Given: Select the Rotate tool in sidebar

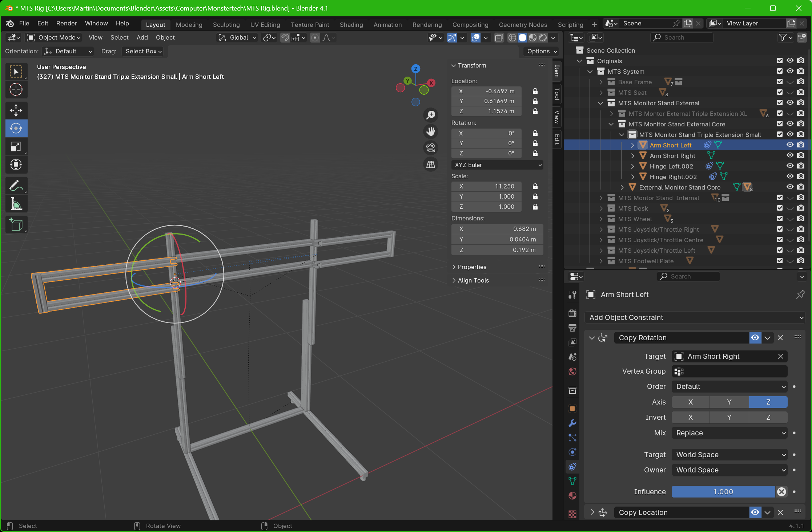Looking at the screenshot, I should (16, 128).
